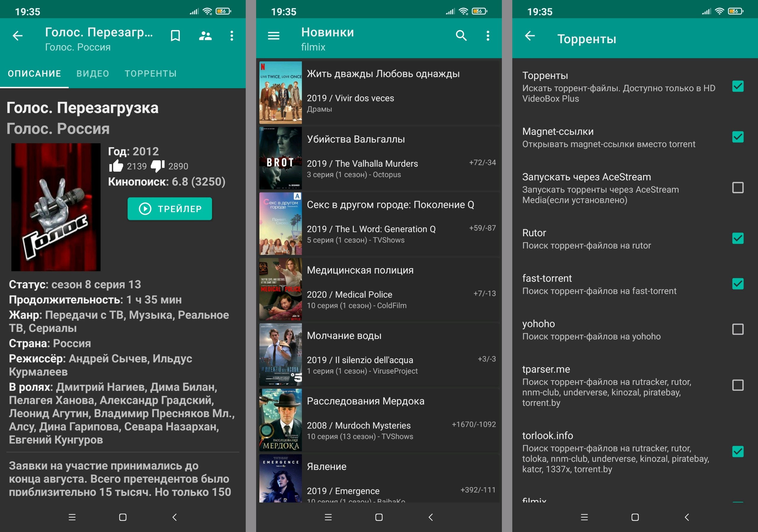This screenshot has height=532, width=758.
Task: Switch to ТОРРЕНТЫ tab
Action: (150, 74)
